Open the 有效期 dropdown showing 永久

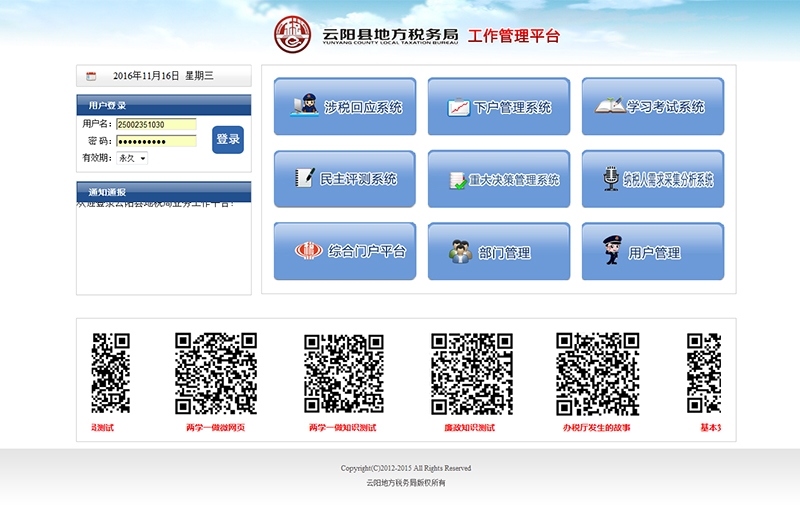click(x=132, y=158)
